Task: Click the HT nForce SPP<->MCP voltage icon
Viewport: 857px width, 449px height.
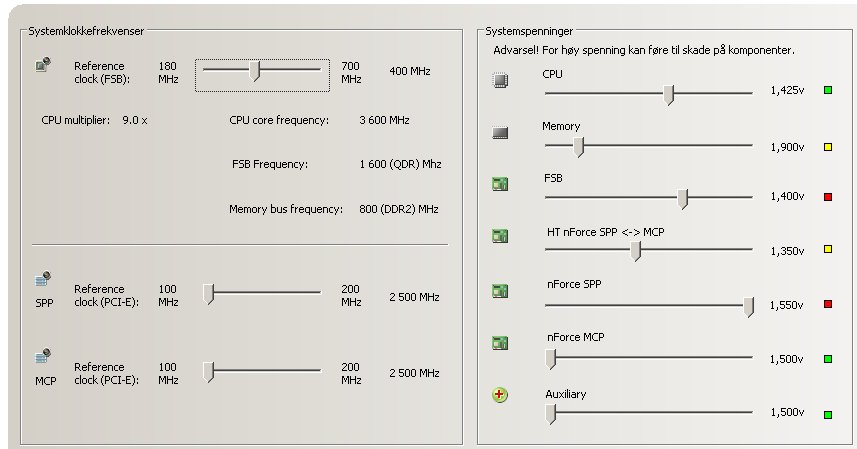Action: click(500, 236)
